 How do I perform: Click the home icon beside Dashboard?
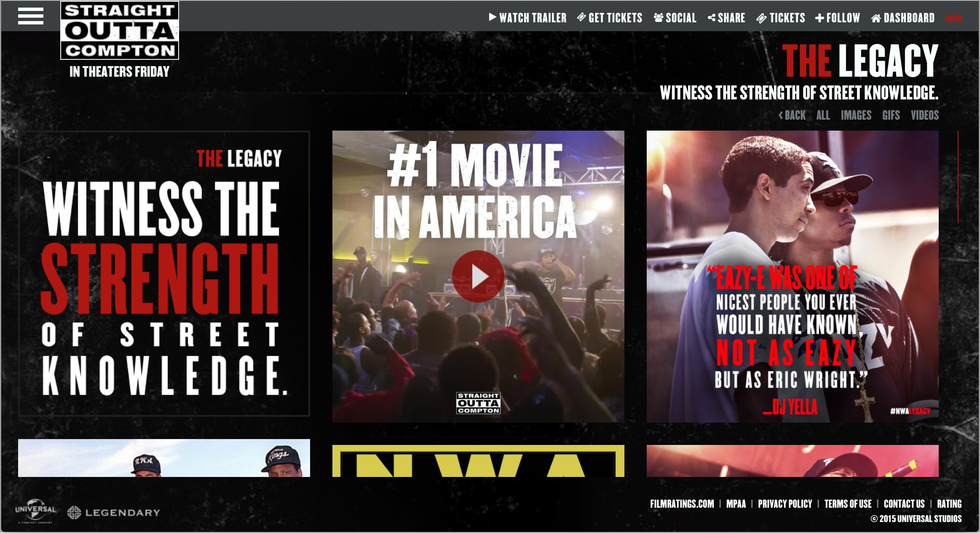click(x=876, y=18)
